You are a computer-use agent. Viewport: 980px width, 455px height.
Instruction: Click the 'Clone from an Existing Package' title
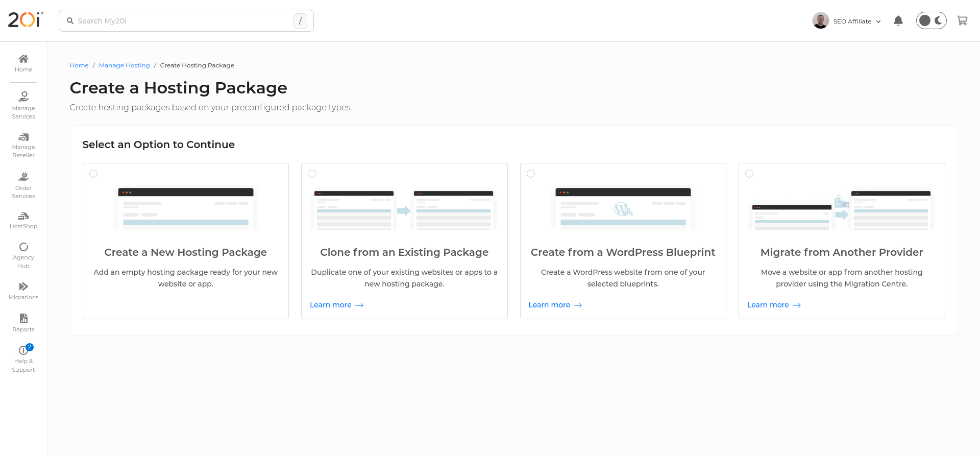coord(404,252)
